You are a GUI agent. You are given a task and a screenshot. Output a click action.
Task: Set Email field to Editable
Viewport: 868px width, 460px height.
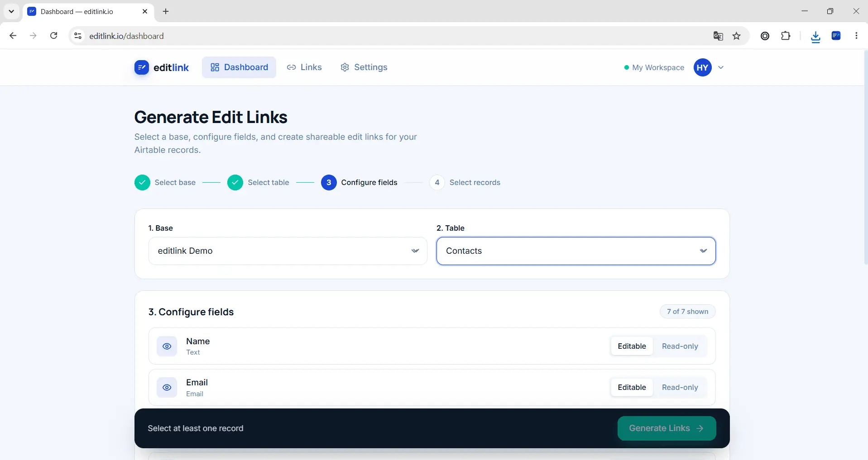[x=632, y=388]
